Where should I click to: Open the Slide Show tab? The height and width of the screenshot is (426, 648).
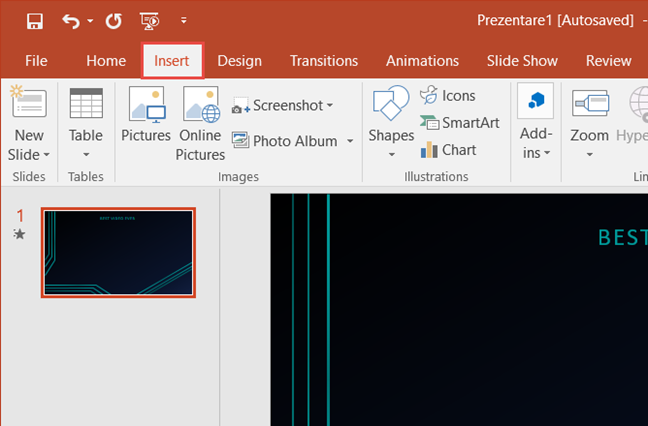pos(522,61)
